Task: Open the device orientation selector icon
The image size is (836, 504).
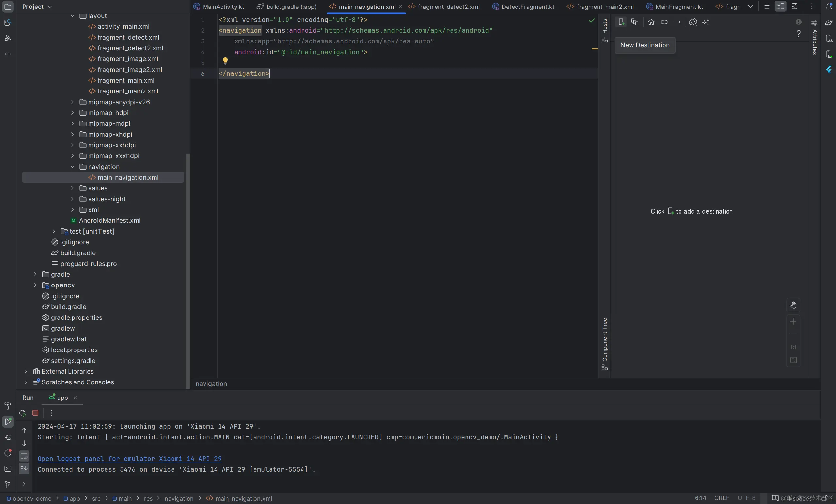Action: [693, 22]
